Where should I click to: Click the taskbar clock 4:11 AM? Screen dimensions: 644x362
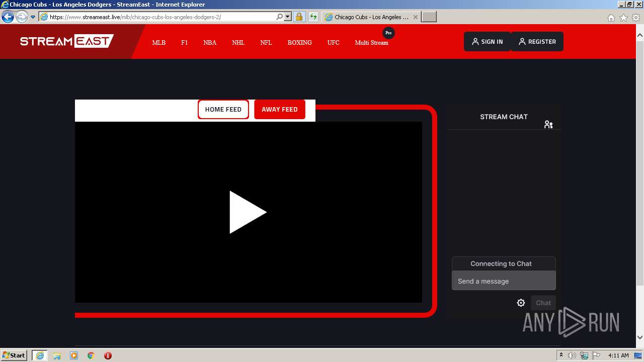point(618,355)
